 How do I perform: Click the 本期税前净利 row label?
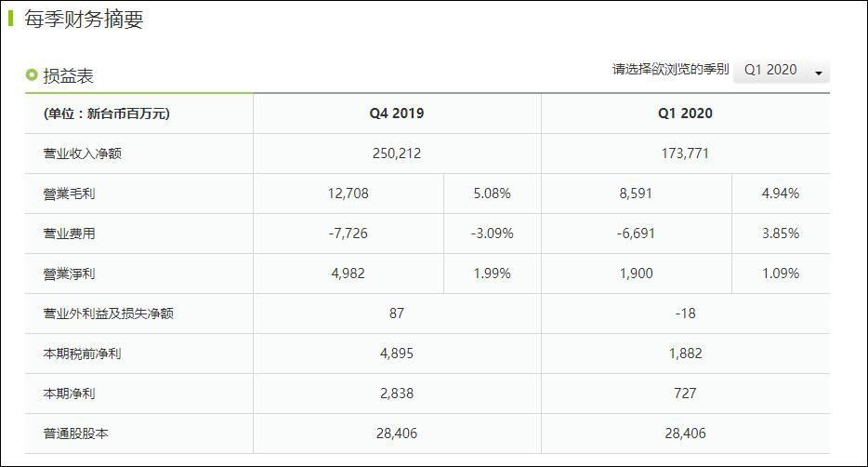click(83, 354)
